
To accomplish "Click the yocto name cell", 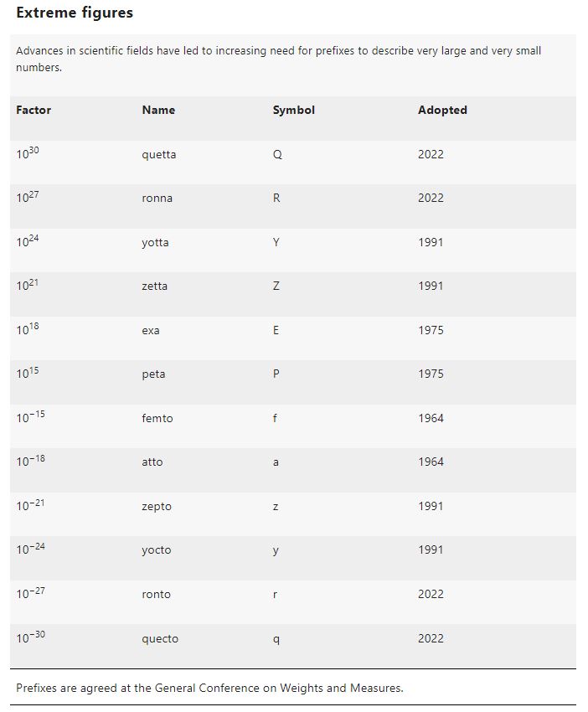I will [157, 550].
